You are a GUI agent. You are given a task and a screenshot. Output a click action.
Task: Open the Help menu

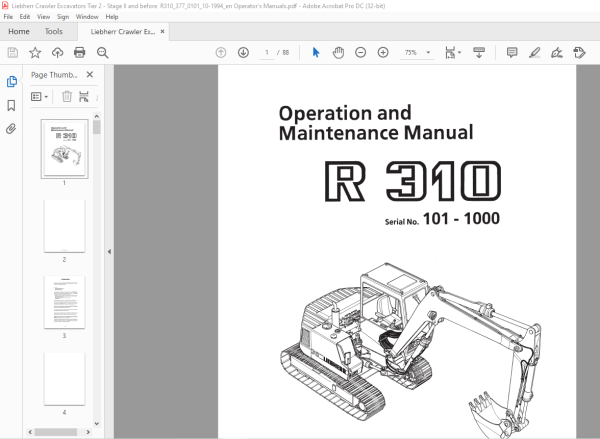tap(112, 17)
